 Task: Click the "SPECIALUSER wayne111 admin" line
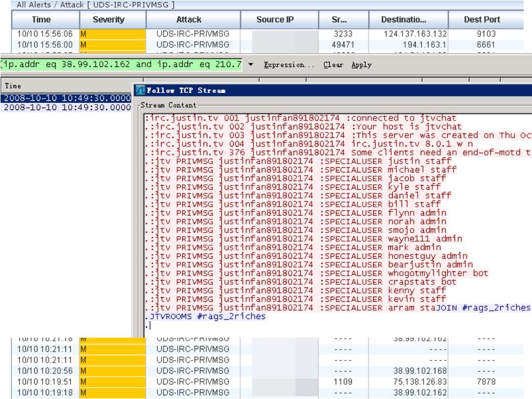click(x=303, y=239)
